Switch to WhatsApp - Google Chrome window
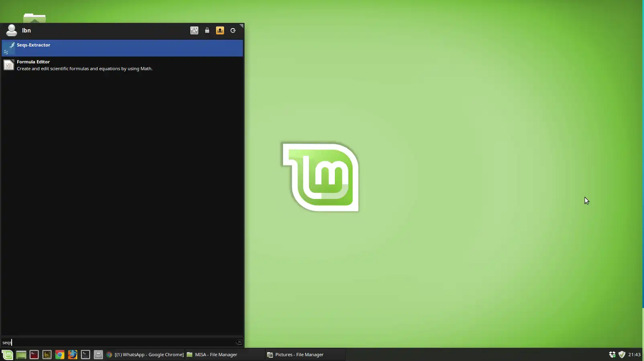 click(x=145, y=355)
